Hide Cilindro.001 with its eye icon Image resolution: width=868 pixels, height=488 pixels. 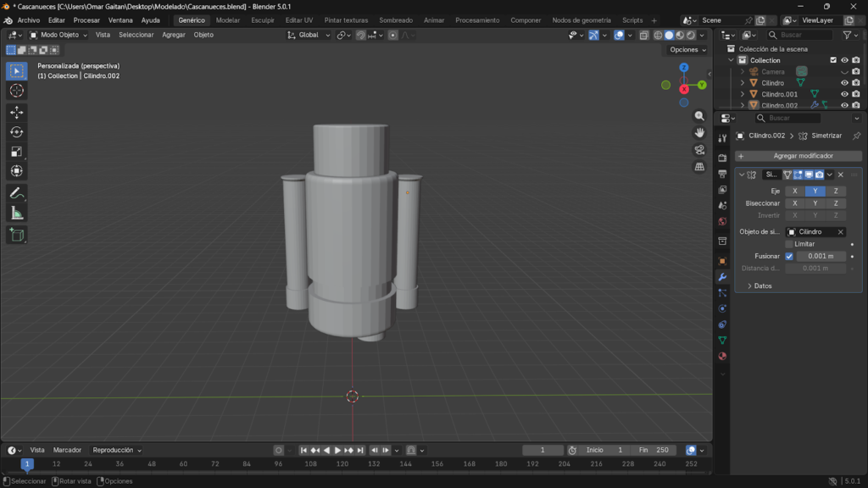pyautogui.click(x=844, y=94)
